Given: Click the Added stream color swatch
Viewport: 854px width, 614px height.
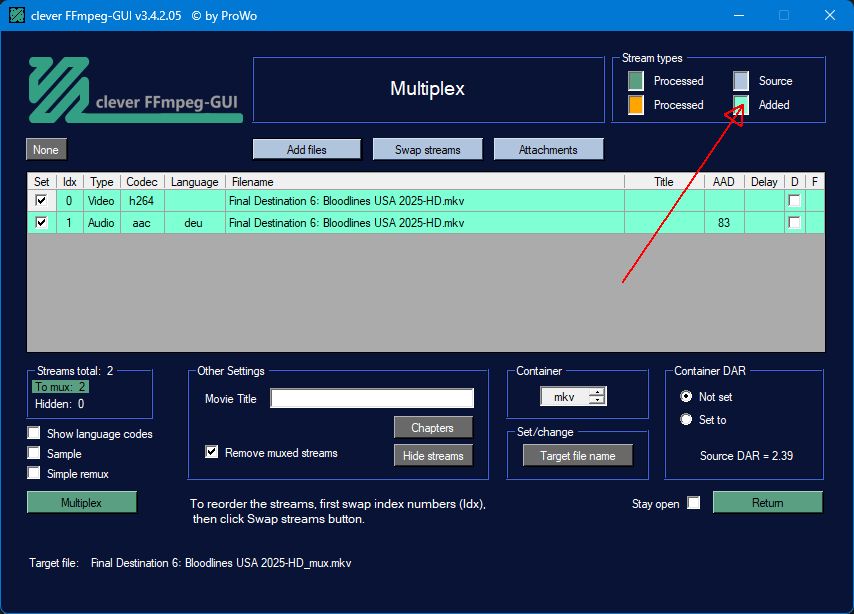Looking at the screenshot, I should [741, 105].
